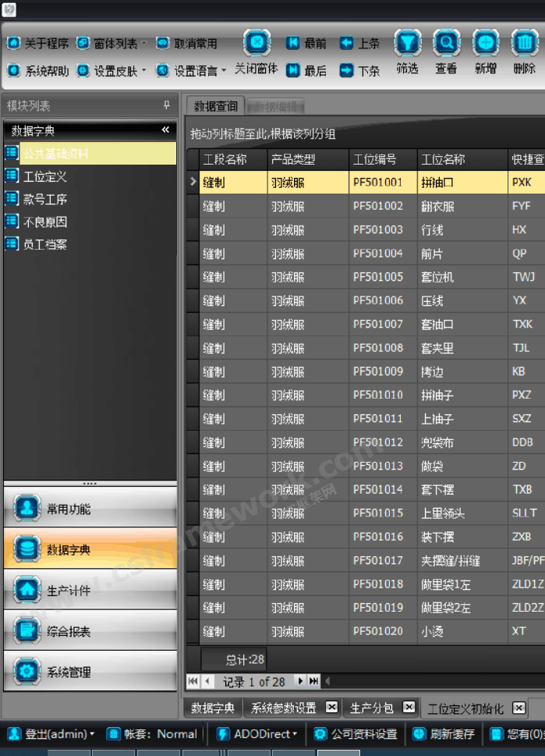Collapse the 数据字典 panel chevron
This screenshot has height=756, width=545.
pos(165,130)
